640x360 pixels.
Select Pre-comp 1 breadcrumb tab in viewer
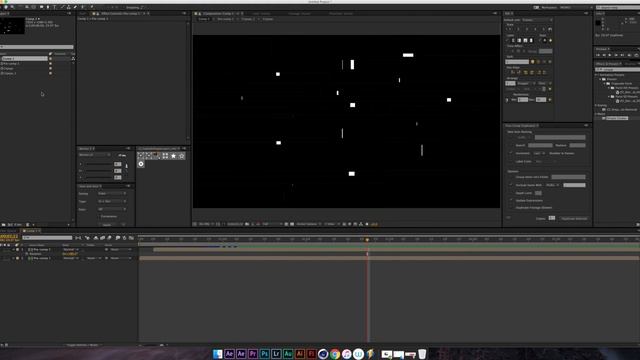225,19
